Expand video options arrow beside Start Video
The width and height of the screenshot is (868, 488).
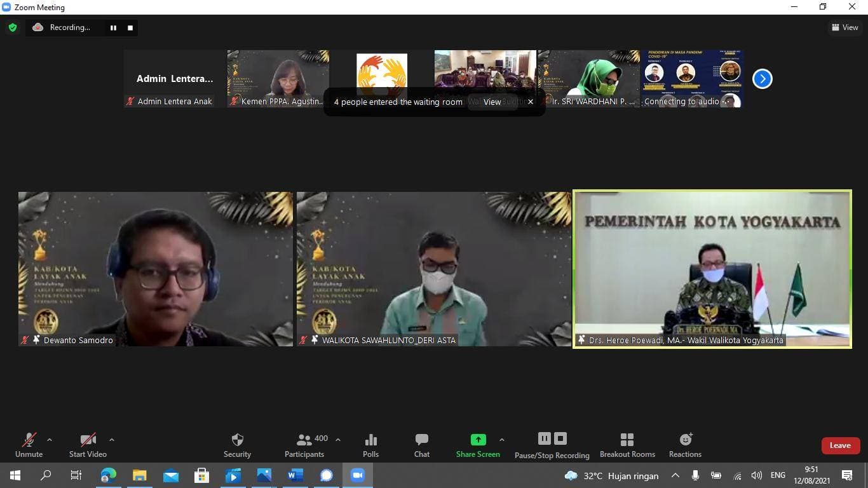(x=112, y=440)
